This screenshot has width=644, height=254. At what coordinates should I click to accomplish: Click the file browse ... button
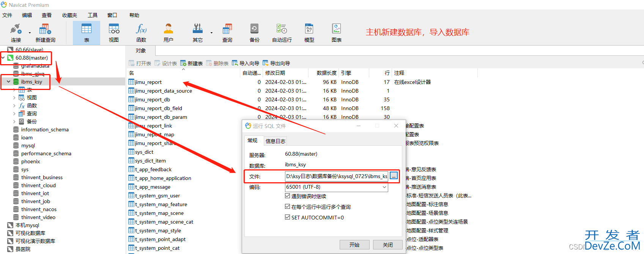(x=394, y=176)
